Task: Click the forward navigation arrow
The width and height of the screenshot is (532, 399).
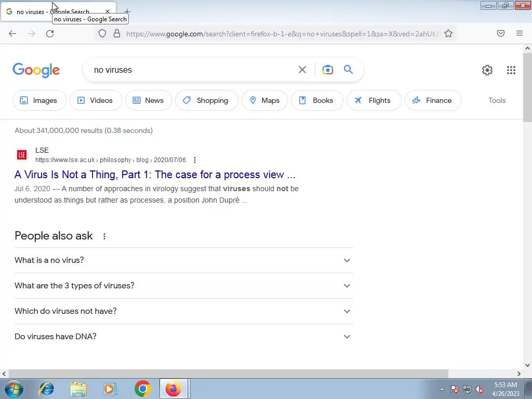Action: [31, 34]
